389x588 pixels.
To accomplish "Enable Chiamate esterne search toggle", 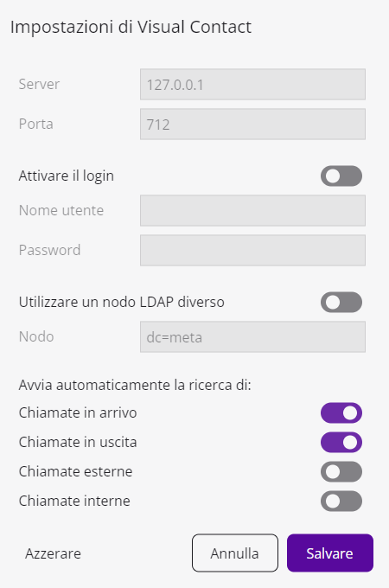I will point(341,471).
